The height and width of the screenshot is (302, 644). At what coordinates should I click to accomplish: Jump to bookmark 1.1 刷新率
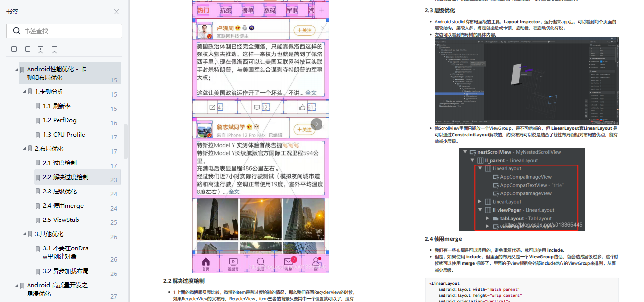coord(57,106)
